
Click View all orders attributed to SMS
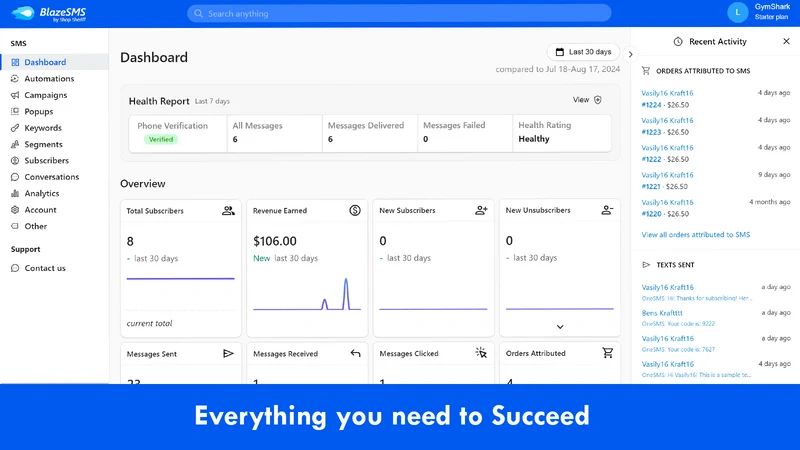(x=696, y=235)
